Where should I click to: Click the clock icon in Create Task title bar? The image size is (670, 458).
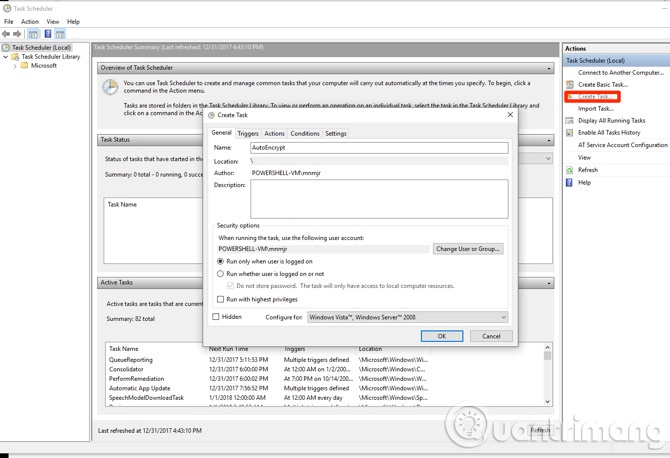click(212, 115)
